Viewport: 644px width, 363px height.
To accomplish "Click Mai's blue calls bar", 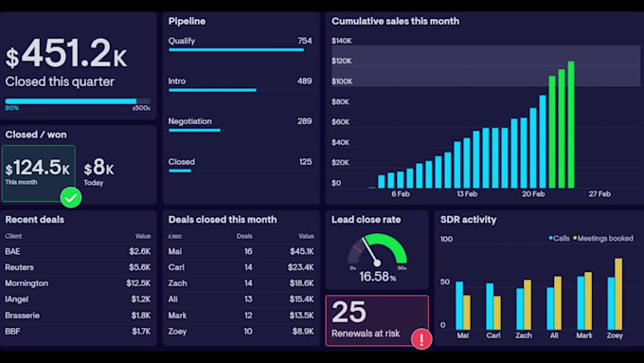I will [459, 305].
